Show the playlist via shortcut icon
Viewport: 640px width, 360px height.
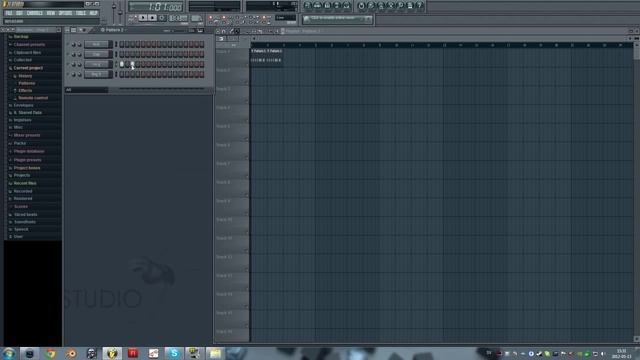click(307, 6)
